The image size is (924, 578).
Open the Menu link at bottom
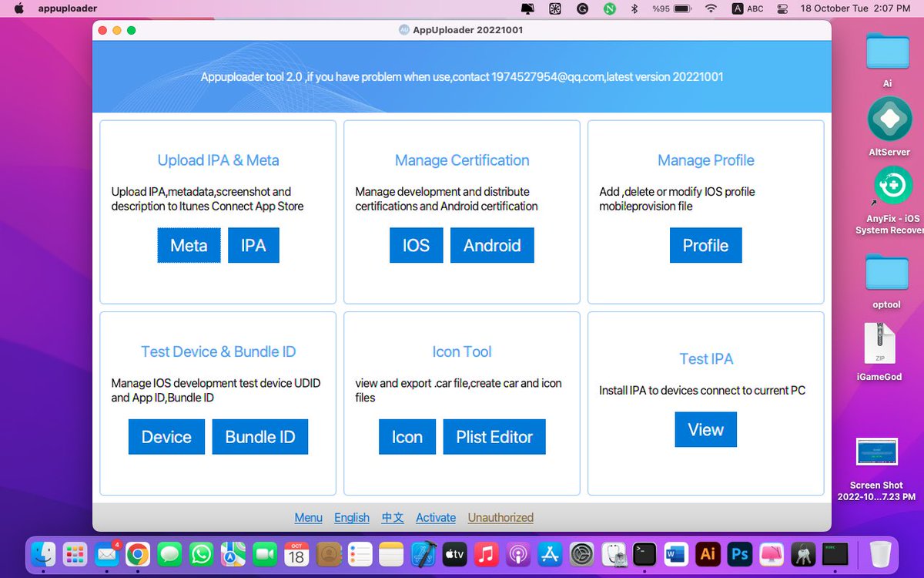(x=309, y=518)
